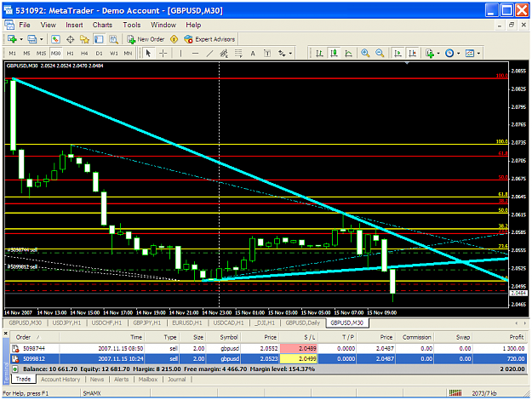Switch to the GBPUSD,Daily chart tab
The width and height of the screenshot is (532, 400).
(303, 323)
